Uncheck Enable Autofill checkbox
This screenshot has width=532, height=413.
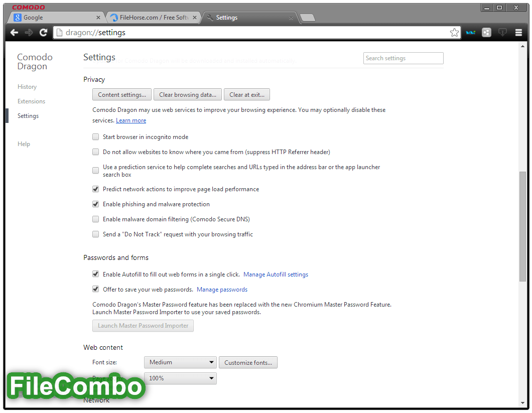tap(96, 274)
